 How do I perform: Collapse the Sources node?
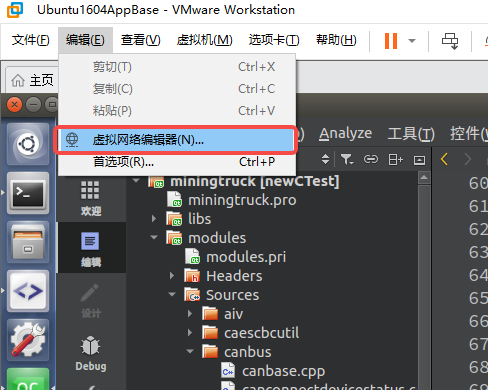coord(172,295)
